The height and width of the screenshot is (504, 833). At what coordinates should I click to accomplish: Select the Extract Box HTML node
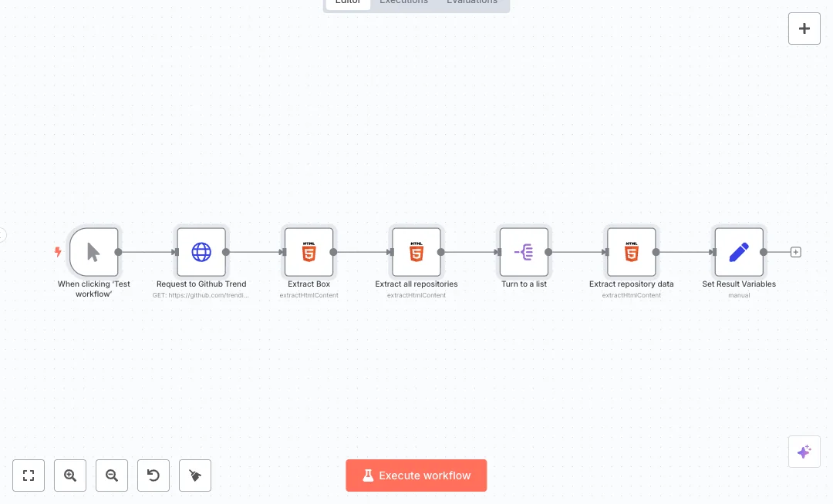coord(309,252)
